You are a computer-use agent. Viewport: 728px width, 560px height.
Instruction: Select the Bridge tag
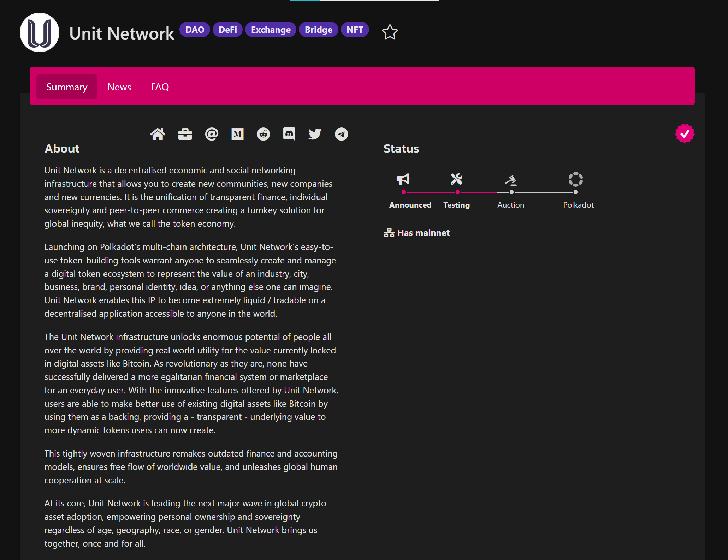pos(319,30)
